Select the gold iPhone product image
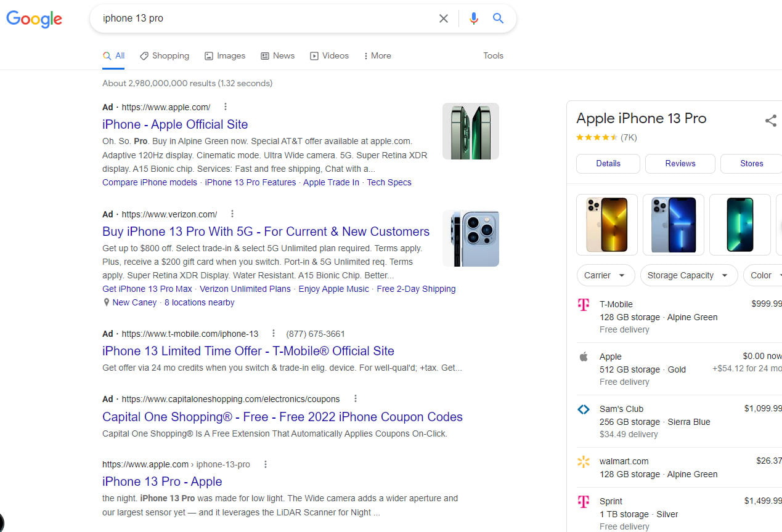Screen dimensions: 782x532 pyautogui.click(x=607, y=225)
